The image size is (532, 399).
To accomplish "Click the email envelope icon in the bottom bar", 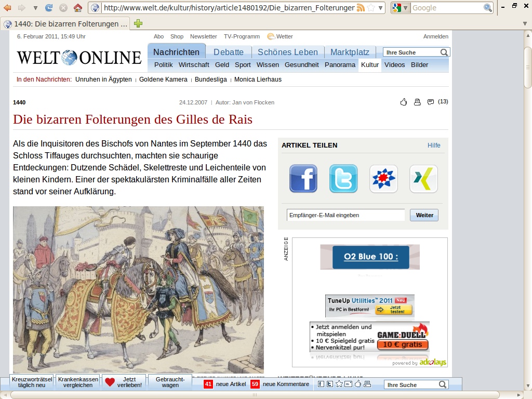I will point(349,384).
